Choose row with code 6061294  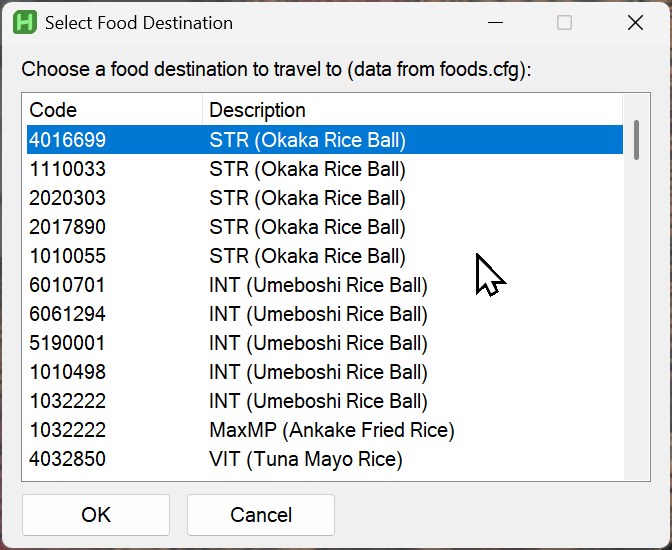pos(324,314)
